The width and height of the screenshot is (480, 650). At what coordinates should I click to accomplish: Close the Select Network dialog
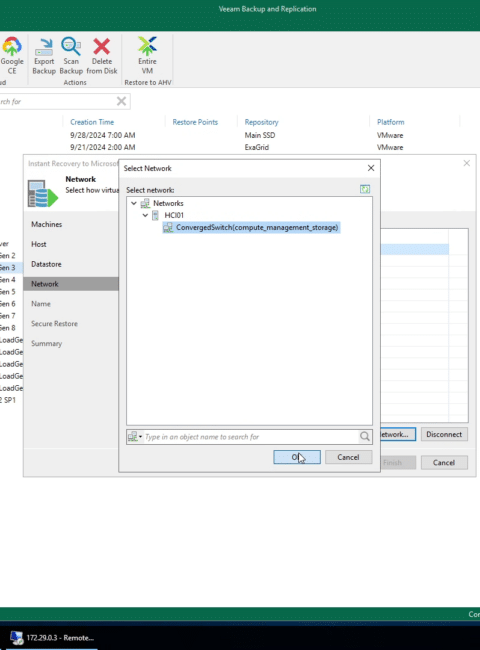[x=371, y=168]
